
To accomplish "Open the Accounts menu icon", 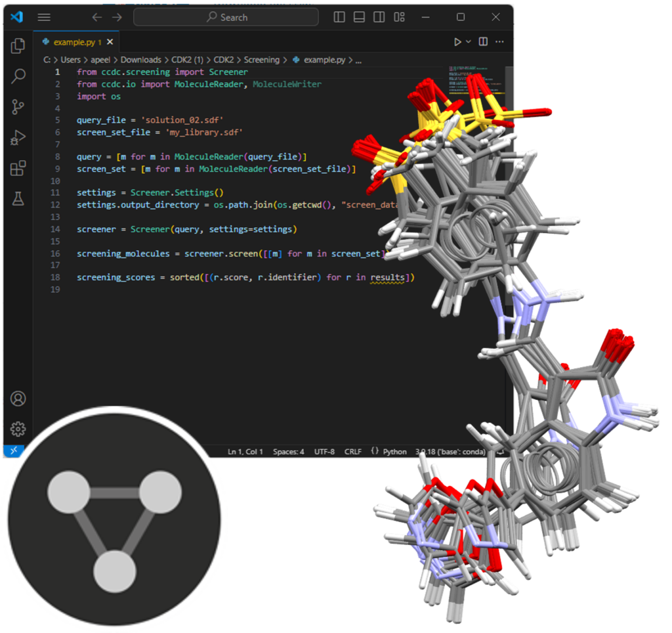I will [x=18, y=399].
